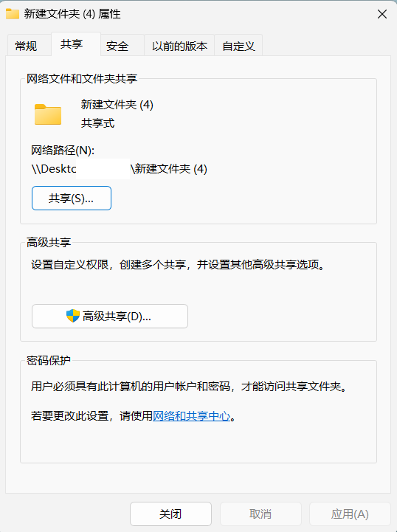Image resolution: width=397 pixels, height=532 pixels.
Task: Click the 关闭 button
Action: tap(170, 514)
